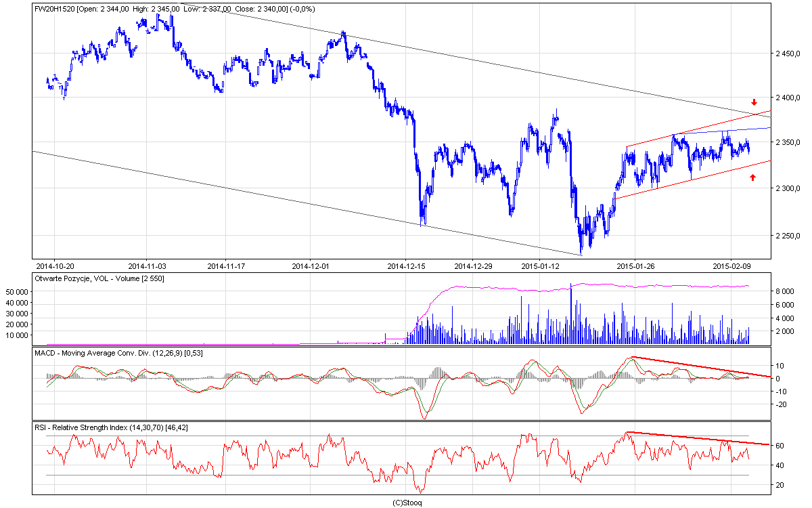
Task: Select the 2015-01-26 date label
Action: click(636, 266)
